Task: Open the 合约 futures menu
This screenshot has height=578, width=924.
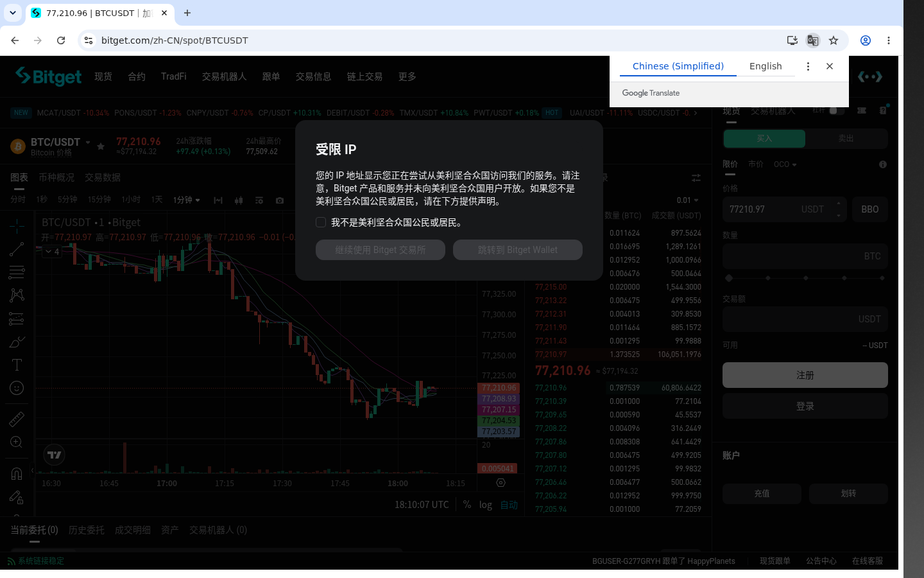Action: 137,76
